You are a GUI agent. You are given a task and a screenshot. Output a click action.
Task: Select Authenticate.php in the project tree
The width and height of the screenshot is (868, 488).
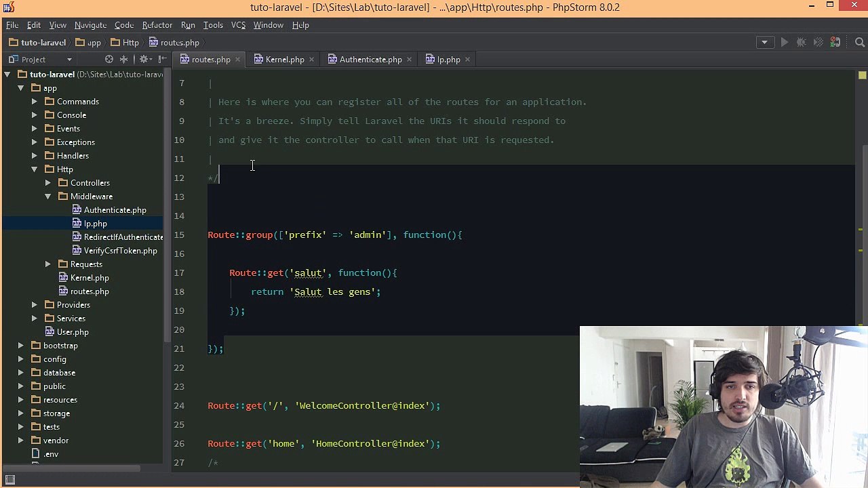tap(108, 210)
